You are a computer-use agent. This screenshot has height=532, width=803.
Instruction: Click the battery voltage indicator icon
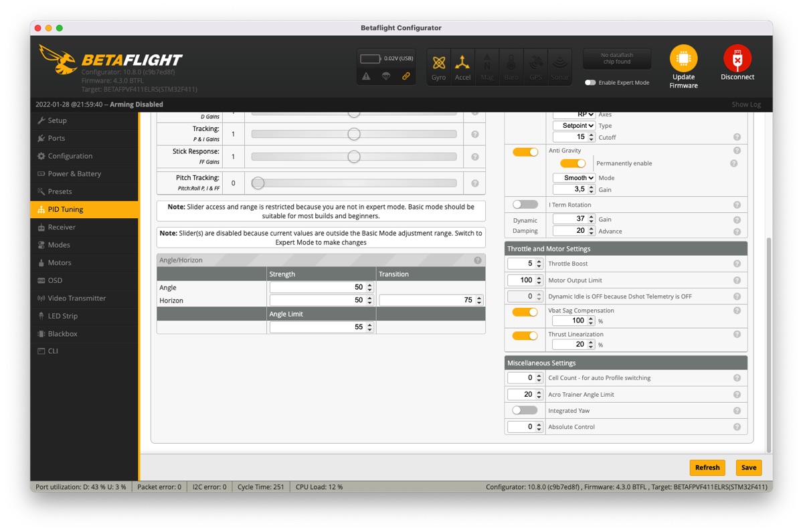(x=370, y=59)
